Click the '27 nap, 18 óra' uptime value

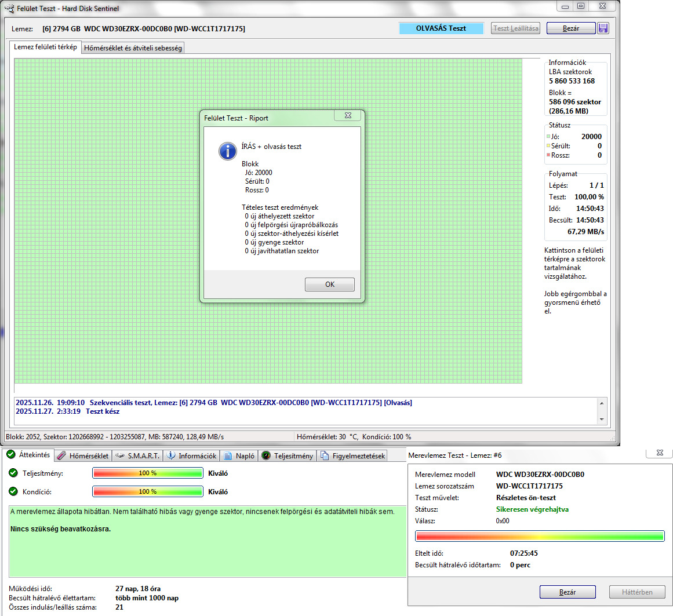pyautogui.click(x=138, y=589)
